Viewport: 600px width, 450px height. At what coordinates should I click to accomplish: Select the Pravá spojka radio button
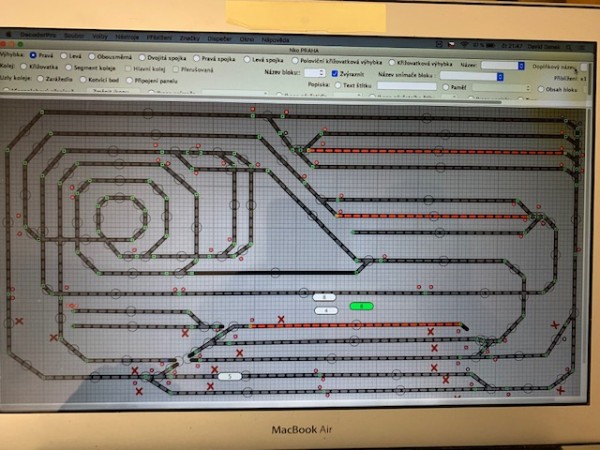(x=196, y=58)
